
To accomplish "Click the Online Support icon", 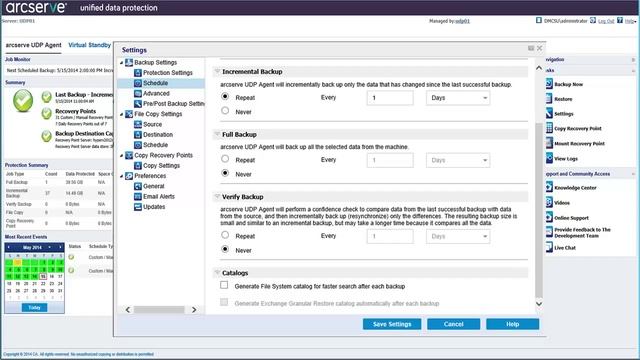I will tap(549, 217).
